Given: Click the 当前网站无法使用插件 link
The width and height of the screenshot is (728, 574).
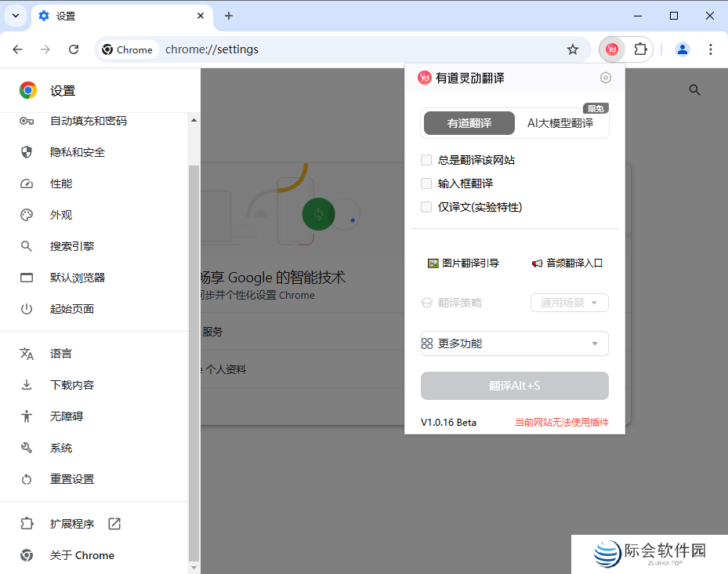Looking at the screenshot, I should 562,421.
